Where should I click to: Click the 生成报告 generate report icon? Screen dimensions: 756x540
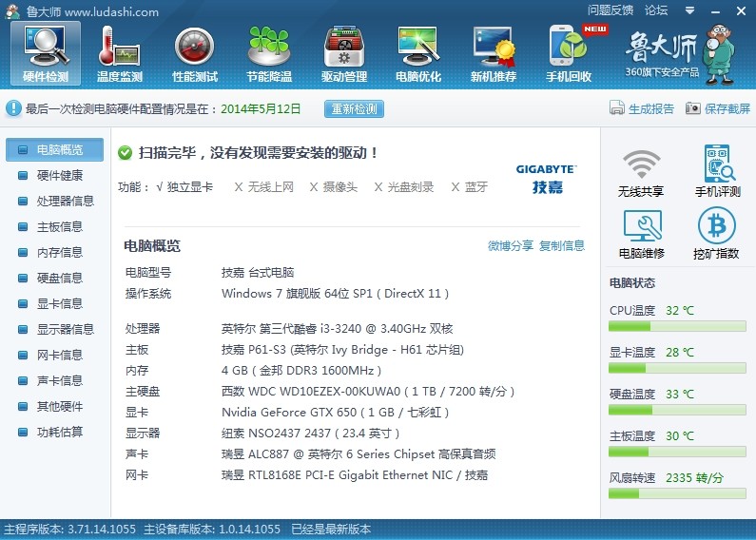coord(616,108)
